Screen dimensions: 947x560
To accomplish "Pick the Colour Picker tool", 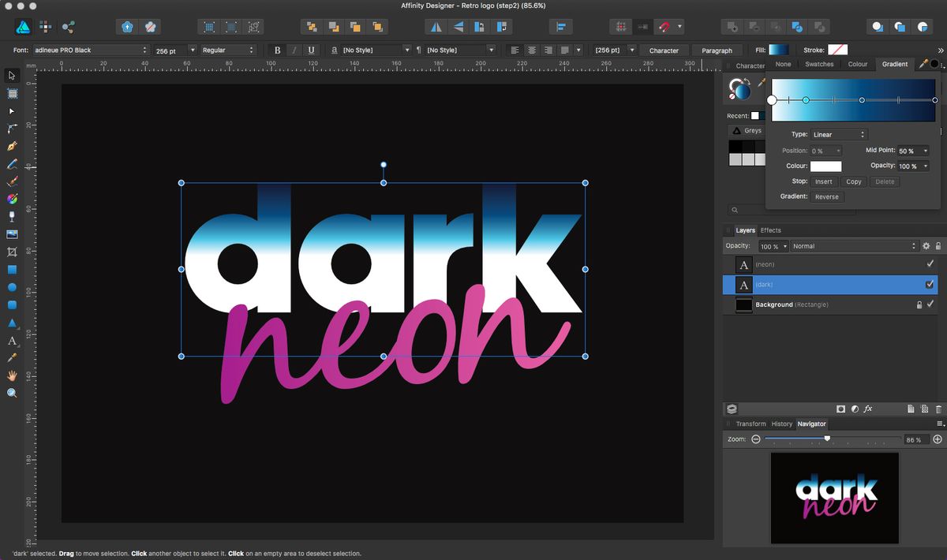I will point(12,358).
